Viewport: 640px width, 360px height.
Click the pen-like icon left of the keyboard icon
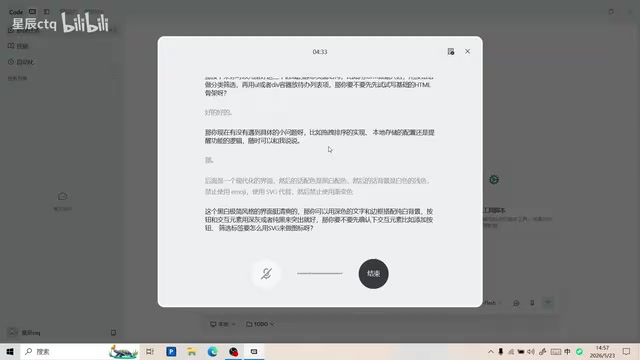pyautogui.click(x=542, y=351)
